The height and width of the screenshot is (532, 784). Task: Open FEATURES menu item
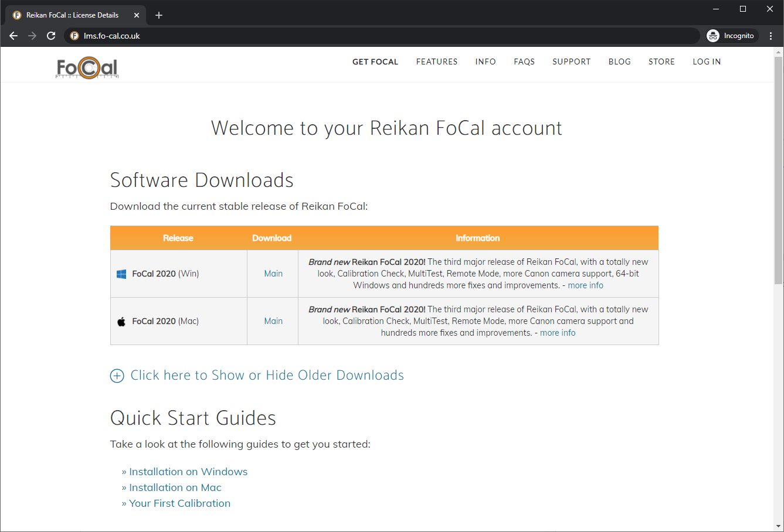437,62
